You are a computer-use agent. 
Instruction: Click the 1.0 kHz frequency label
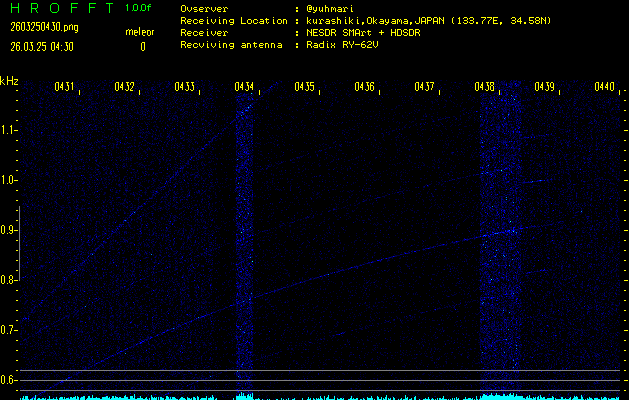7,180
